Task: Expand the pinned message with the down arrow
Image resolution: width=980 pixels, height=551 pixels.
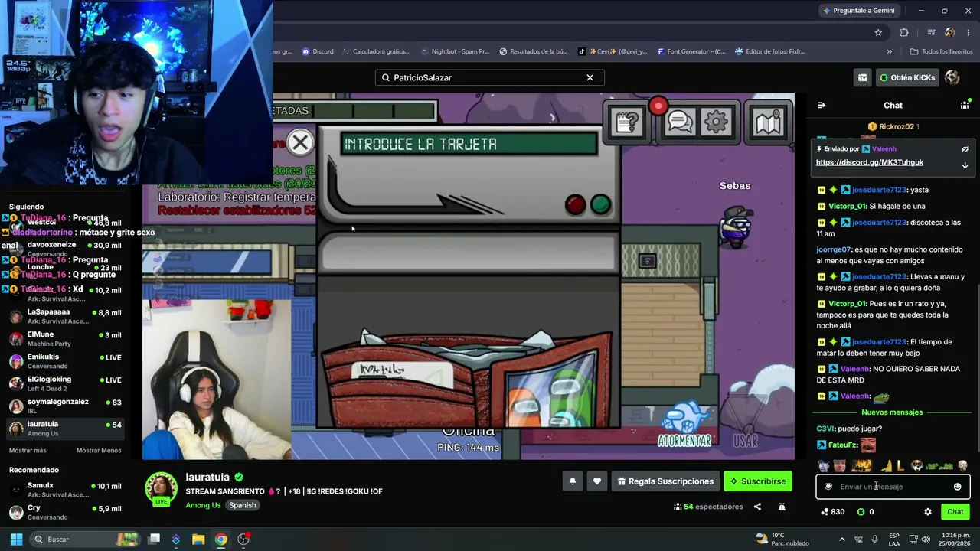Action: pos(965,165)
